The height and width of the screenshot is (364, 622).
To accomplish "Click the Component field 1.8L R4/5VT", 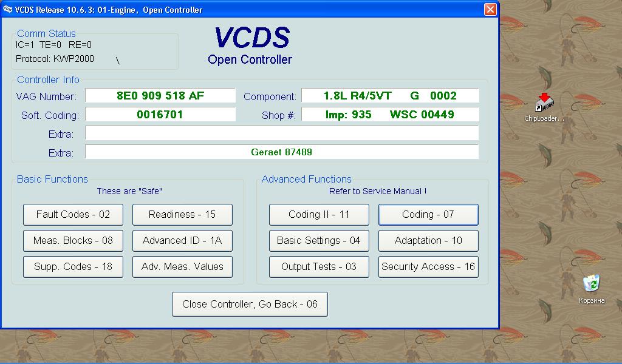I will (x=390, y=95).
